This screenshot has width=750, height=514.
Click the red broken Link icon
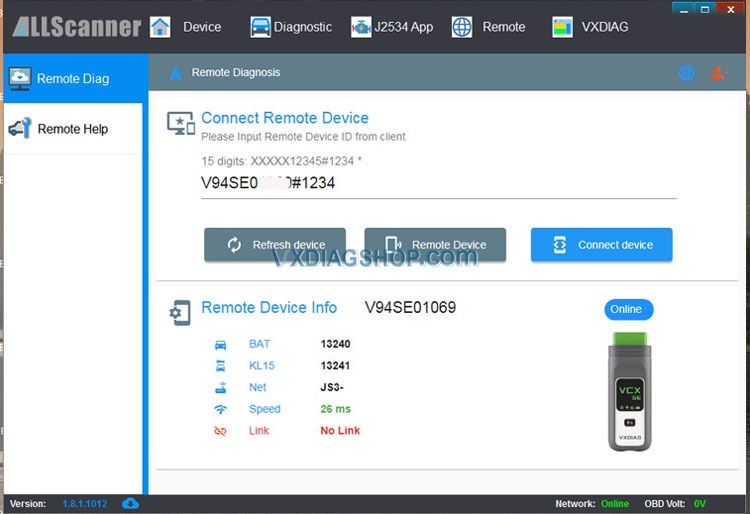221,431
